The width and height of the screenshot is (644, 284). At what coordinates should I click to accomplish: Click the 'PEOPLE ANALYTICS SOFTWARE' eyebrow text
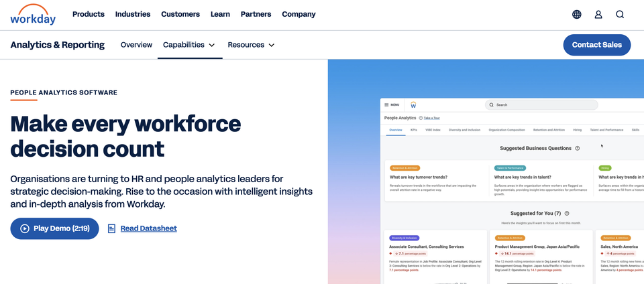click(x=64, y=92)
